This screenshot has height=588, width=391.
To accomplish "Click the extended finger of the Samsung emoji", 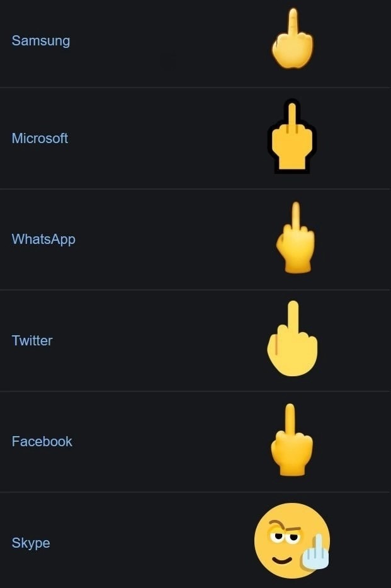I will click(x=293, y=23).
